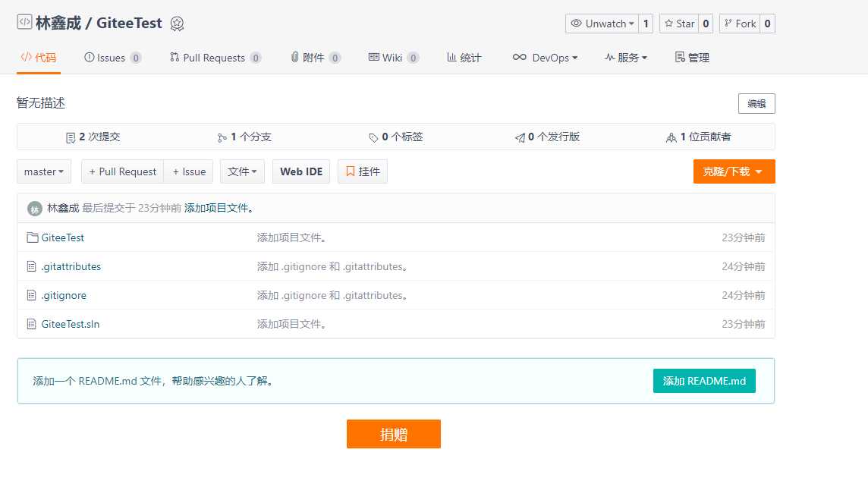
Task: Click the 编辑 button
Action: 756,103
